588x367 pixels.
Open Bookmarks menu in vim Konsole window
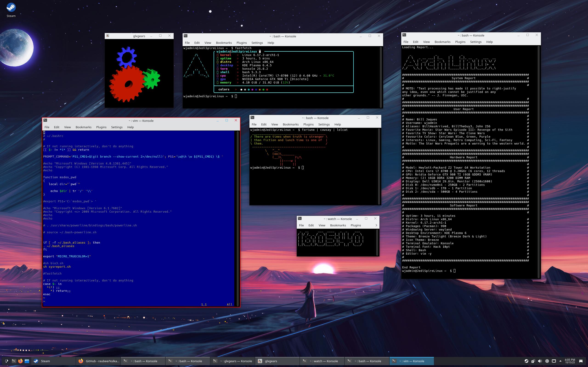click(83, 127)
